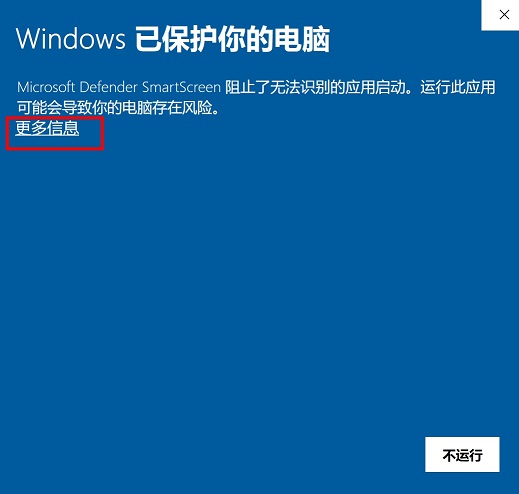Image resolution: width=519 pixels, height=494 pixels.
Task: Click the 信息 characters of the link
Action: (63, 128)
